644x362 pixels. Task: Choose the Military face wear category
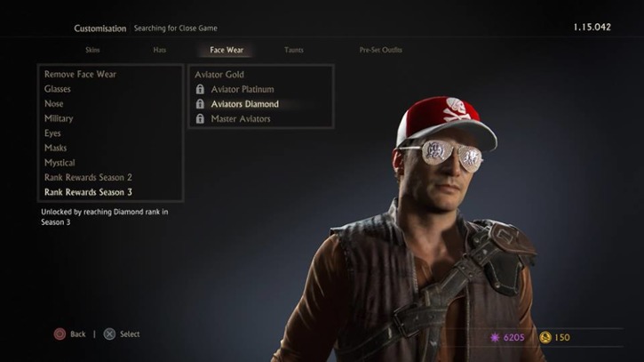(x=59, y=118)
